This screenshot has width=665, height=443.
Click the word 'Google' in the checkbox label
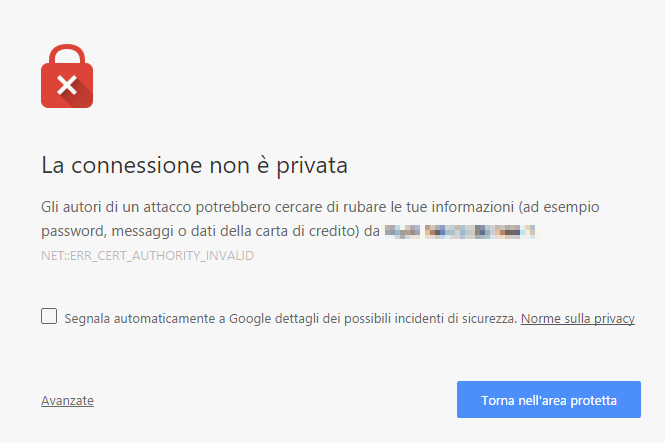250,318
